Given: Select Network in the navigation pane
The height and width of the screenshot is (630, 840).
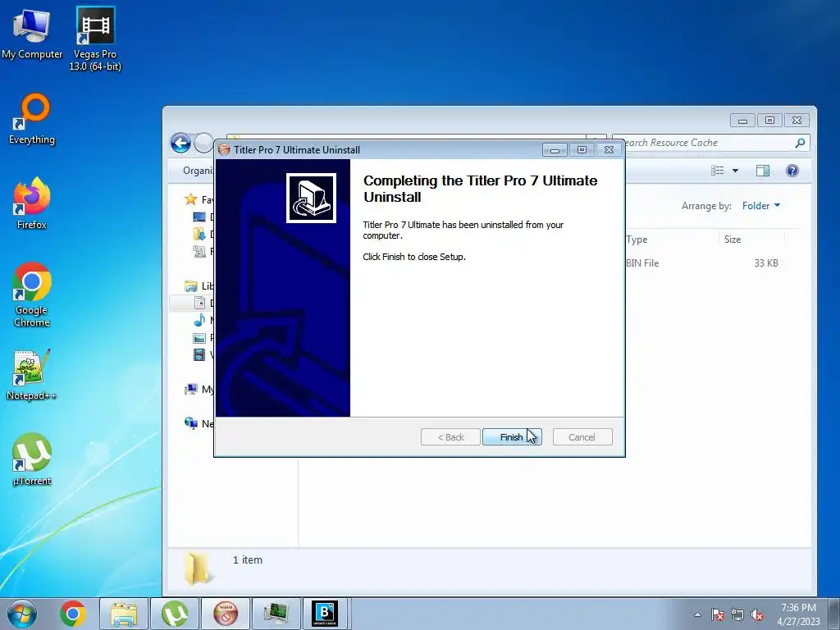Looking at the screenshot, I should coord(199,424).
